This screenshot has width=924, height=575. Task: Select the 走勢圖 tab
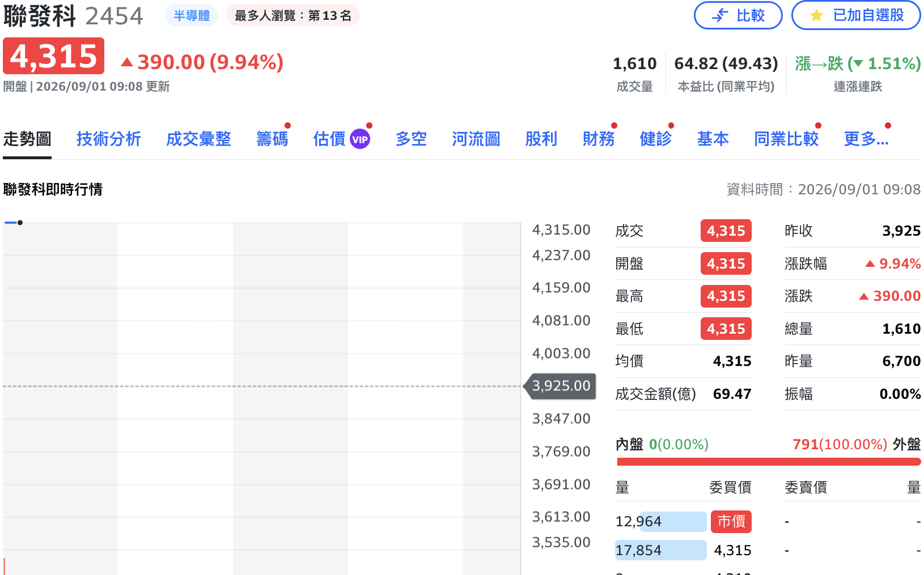[x=27, y=139]
